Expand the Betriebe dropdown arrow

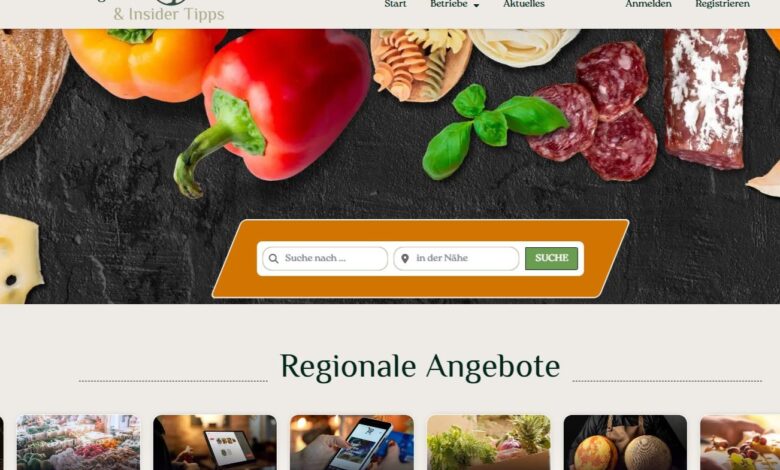pyautogui.click(x=476, y=5)
